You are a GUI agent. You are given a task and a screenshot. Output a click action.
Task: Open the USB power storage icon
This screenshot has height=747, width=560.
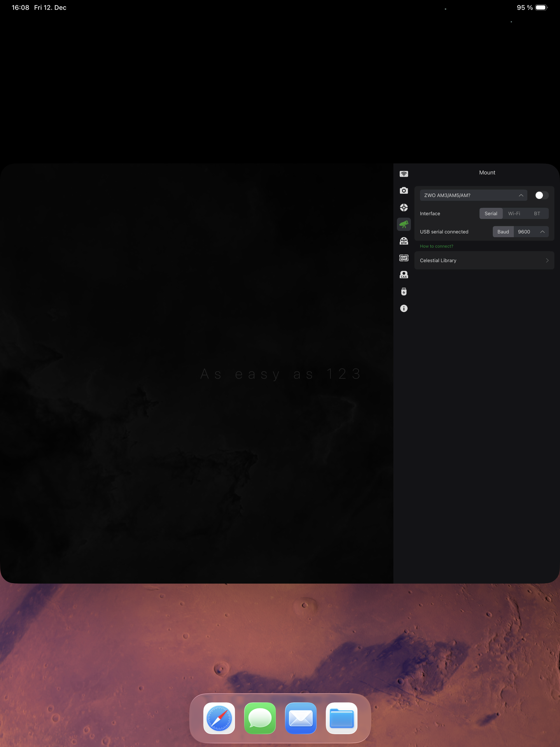[404, 292]
